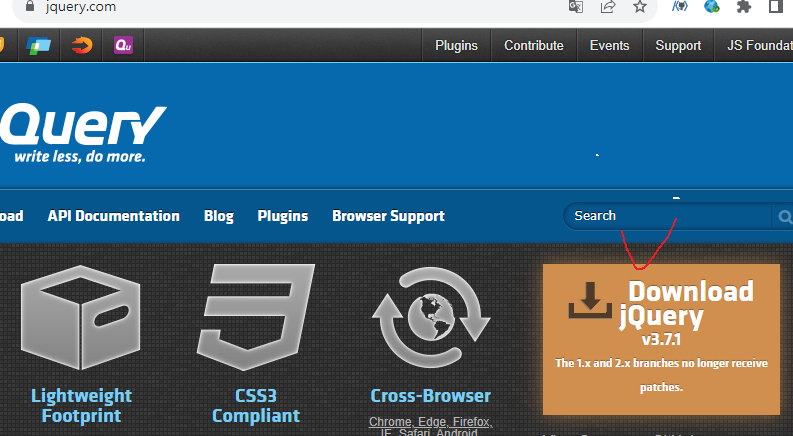
Task: Open the Support menu item
Action: click(678, 46)
